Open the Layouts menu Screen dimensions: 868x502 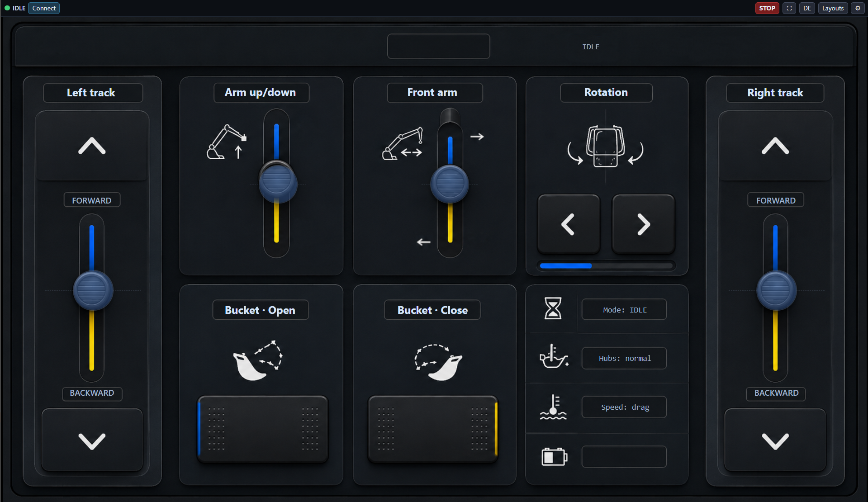pyautogui.click(x=833, y=8)
